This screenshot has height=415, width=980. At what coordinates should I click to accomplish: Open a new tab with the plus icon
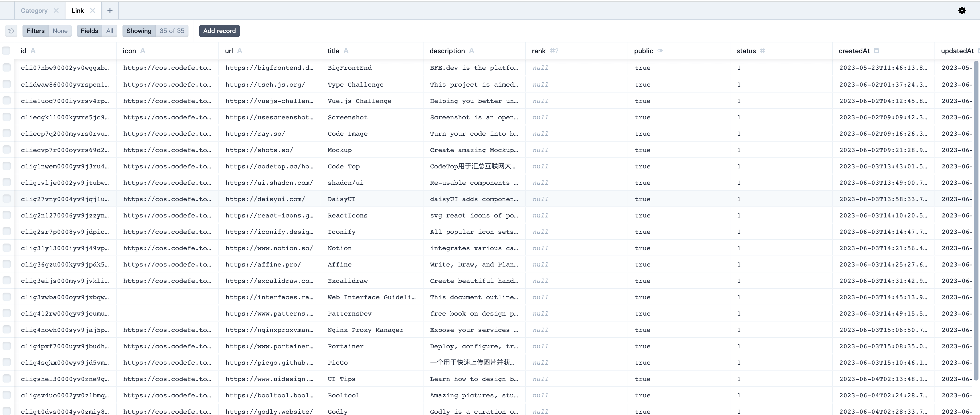point(110,11)
